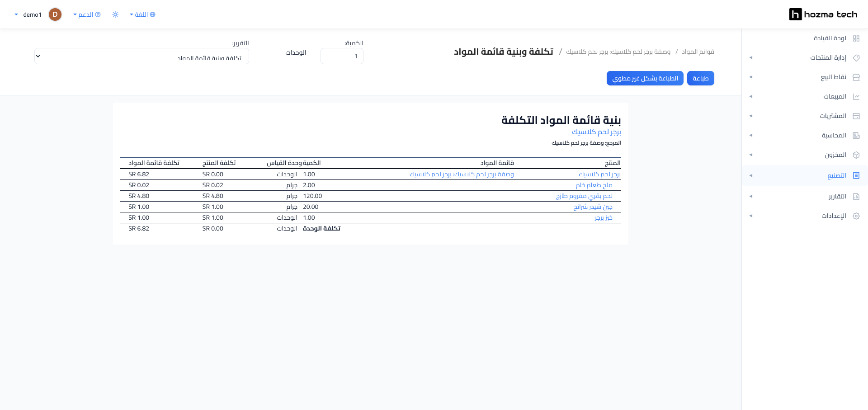Open برجر لحم كلاسيك link under report title
The width and height of the screenshot is (868, 410).
[x=596, y=132]
